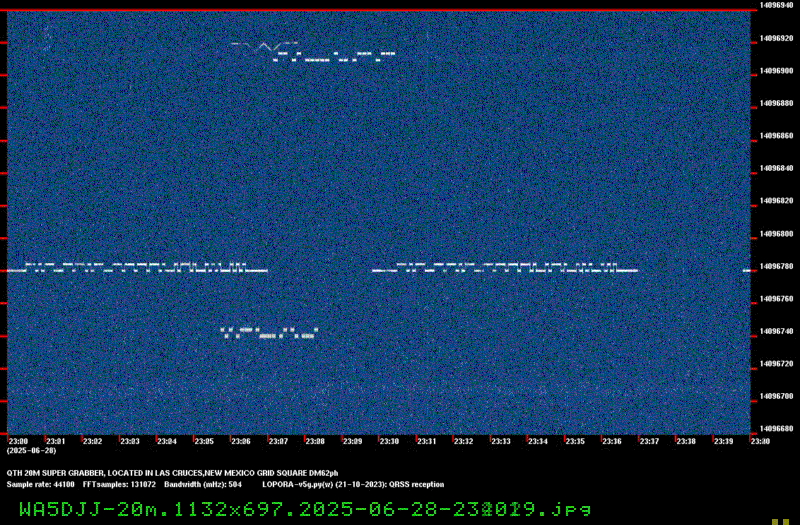Click the Sample rate: 44100 text

tap(40, 485)
